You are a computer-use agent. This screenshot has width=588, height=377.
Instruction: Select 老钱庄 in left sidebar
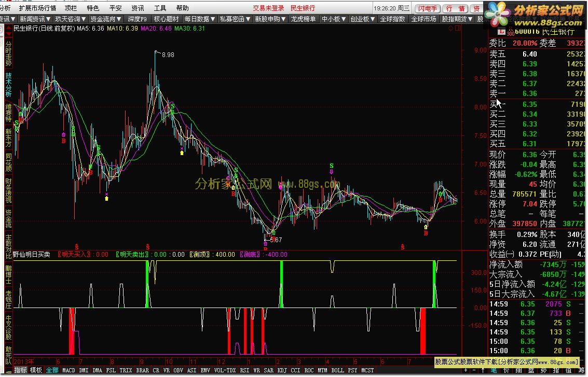(x=8, y=299)
